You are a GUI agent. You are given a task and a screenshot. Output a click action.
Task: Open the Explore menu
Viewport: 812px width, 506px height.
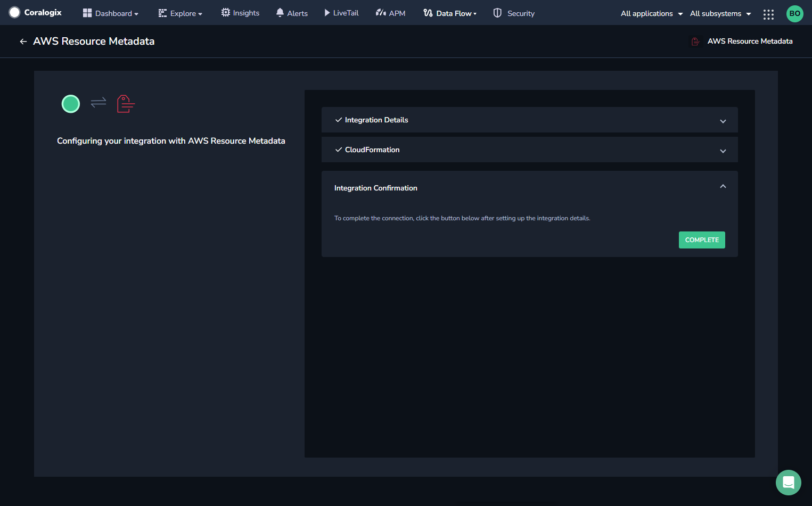pos(181,13)
